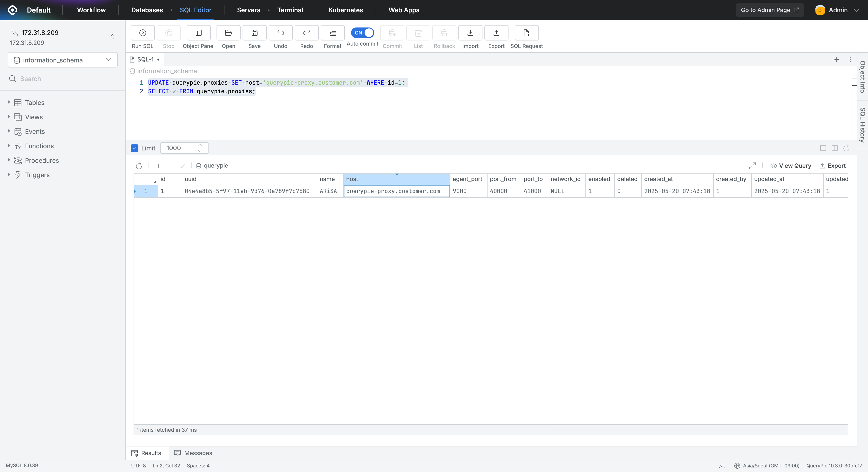Uncheck the Limit checkbox
The image size is (868, 472).
click(x=135, y=148)
